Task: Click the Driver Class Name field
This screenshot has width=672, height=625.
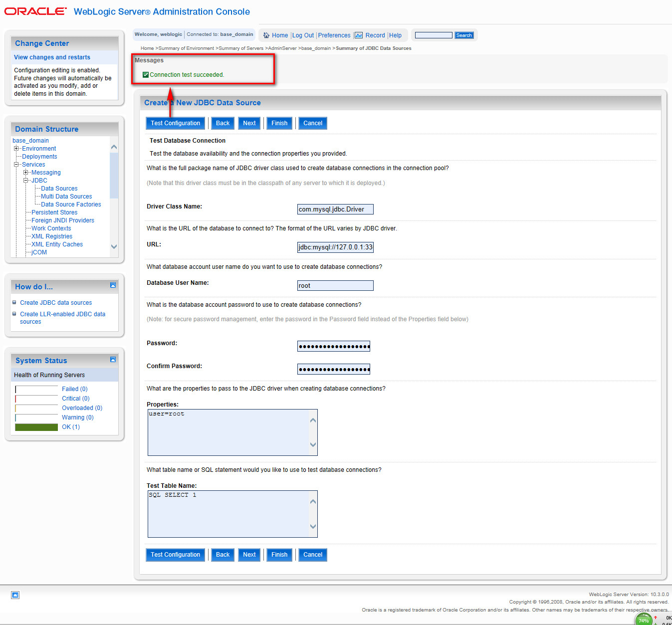Action: (335, 209)
